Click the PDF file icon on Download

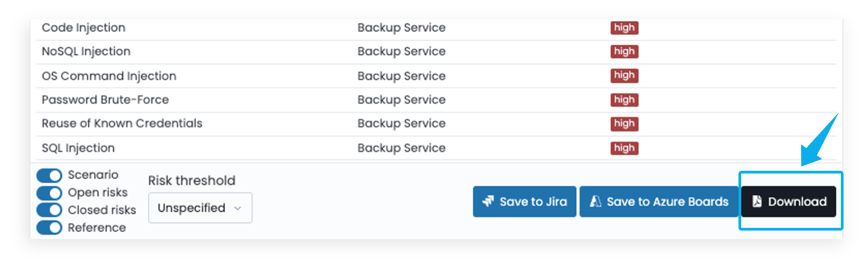[x=757, y=202]
